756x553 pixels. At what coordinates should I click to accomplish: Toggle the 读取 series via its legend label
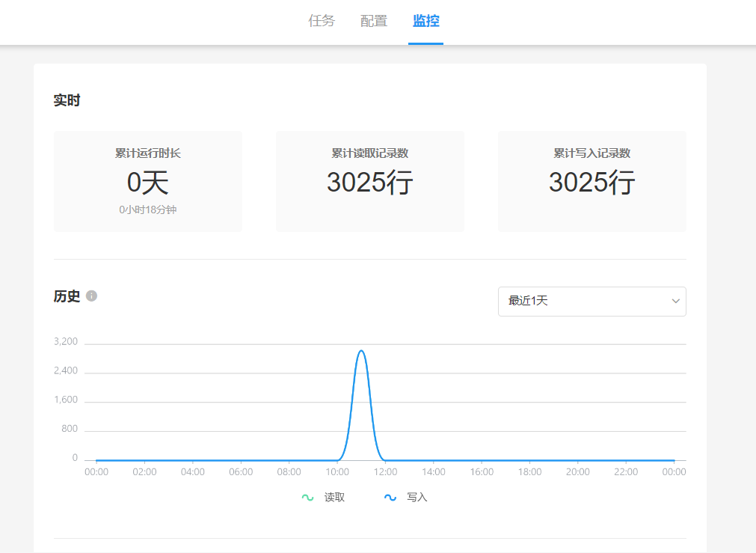334,497
